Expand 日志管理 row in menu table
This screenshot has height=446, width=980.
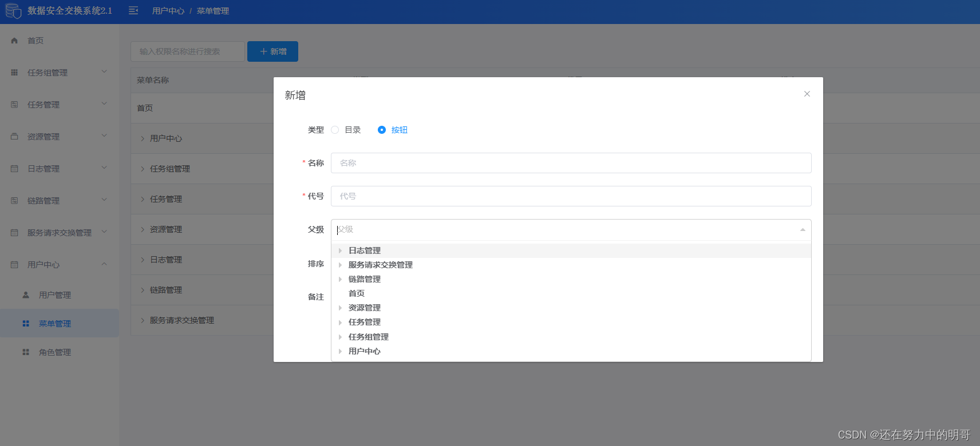[143, 260]
